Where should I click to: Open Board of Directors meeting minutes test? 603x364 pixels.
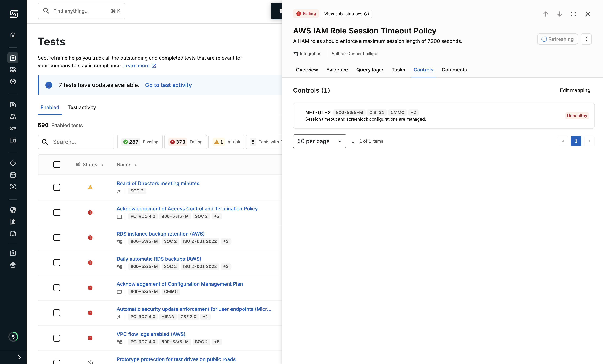[158, 183]
